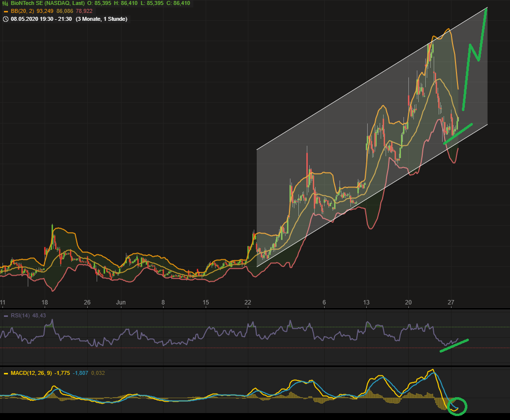
Task: Select the BioNTech SE (NASDAQ, Last) title
Action: [48, 3]
